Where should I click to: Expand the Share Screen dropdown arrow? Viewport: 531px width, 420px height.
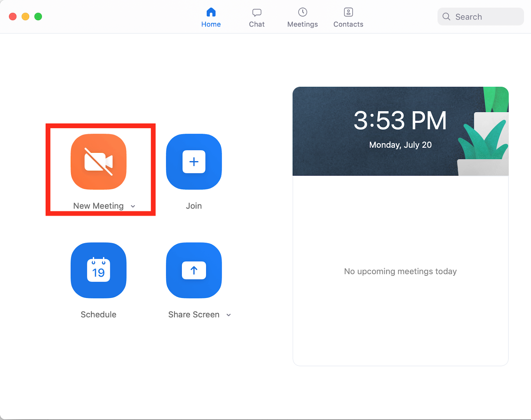pyautogui.click(x=229, y=315)
